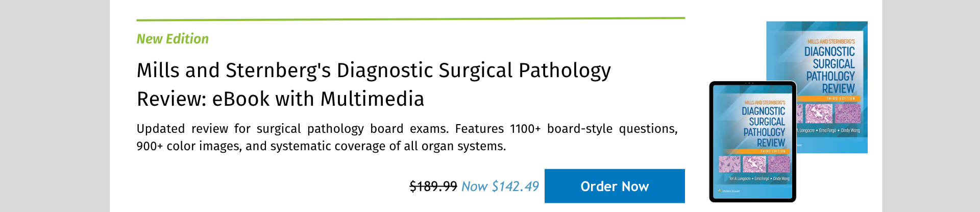Image resolution: width=980 pixels, height=212 pixels.
Task: Click the crossed-out $189.99 original price
Action: (433, 186)
